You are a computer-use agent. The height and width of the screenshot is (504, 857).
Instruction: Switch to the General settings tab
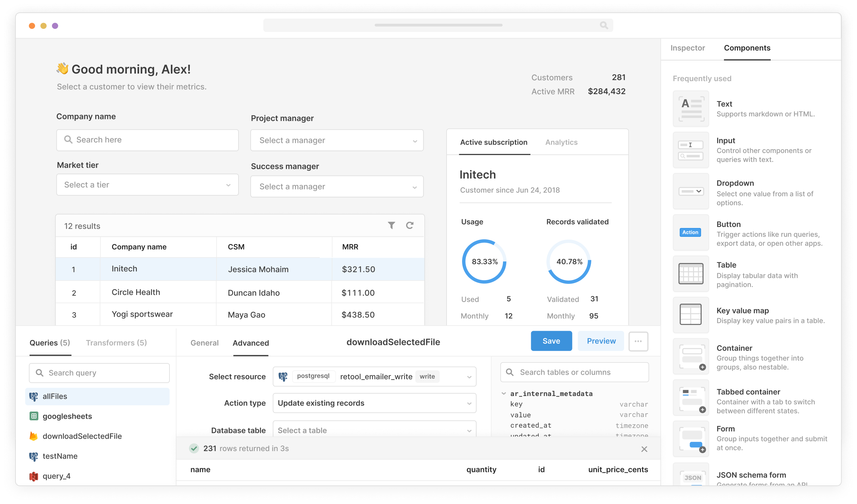203,343
